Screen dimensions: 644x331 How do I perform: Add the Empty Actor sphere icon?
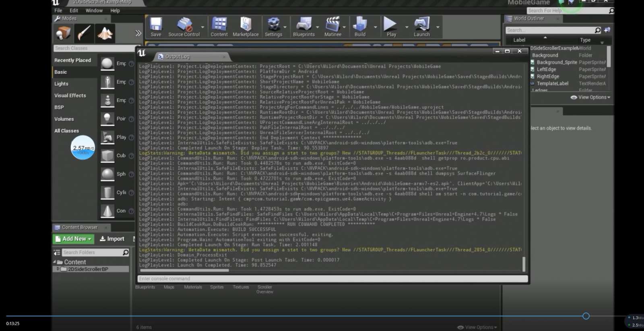(x=107, y=64)
